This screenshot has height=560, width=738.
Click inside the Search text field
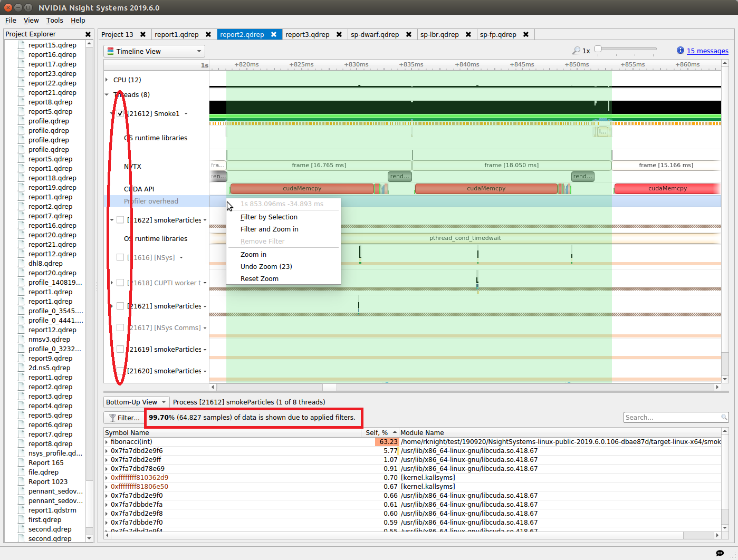(x=670, y=417)
